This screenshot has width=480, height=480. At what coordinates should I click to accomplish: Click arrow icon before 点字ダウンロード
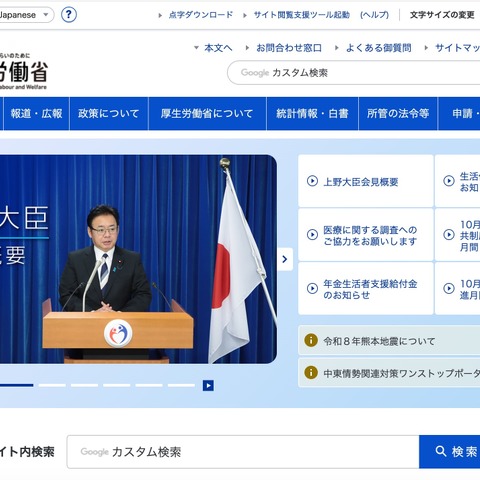point(160,15)
